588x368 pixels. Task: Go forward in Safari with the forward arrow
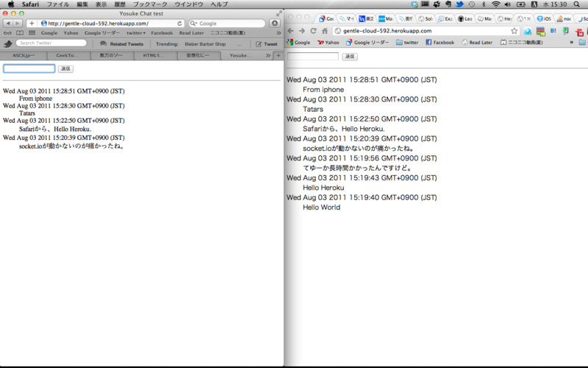[x=17, y=24]
